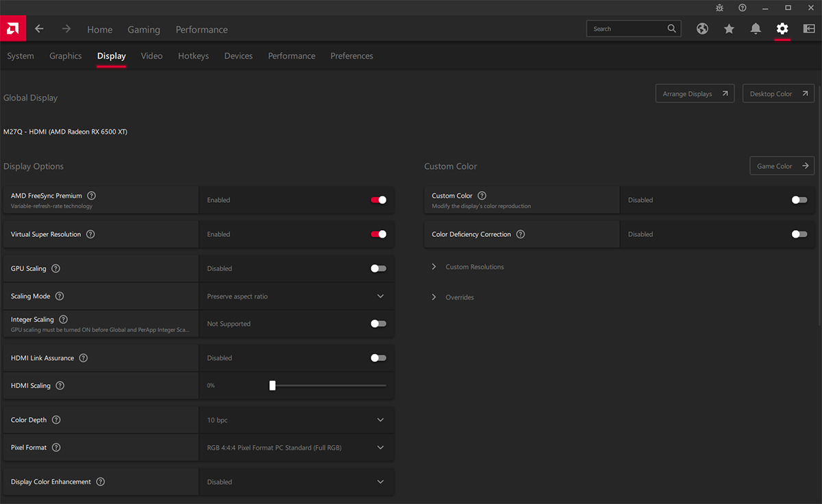Show help for GPU Scaling
822x504 pixels.
coord(56,268)
